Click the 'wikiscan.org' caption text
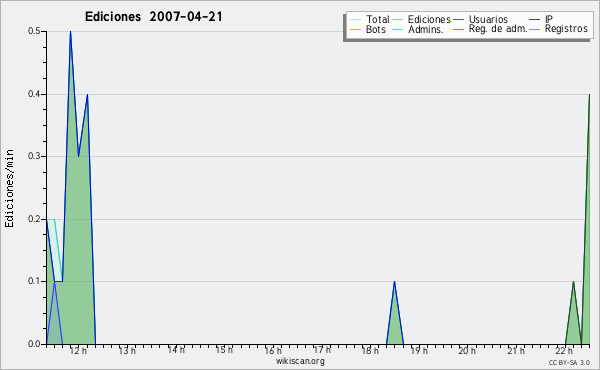The width and height of the screenshot is (600, 370). pos(300,361)
